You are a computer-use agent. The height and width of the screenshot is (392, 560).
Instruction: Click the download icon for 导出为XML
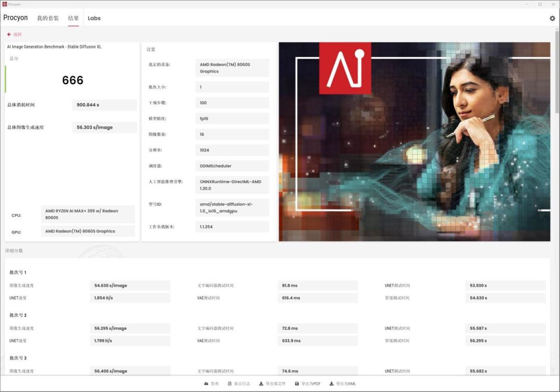click(x=331, y=384)
